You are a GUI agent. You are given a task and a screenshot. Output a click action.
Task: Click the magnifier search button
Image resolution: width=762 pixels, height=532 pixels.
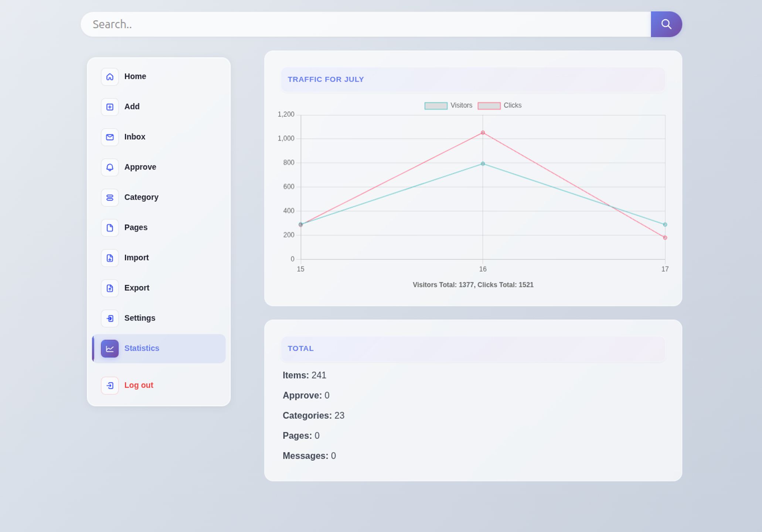pyautogui.click(x=666, y=24)
